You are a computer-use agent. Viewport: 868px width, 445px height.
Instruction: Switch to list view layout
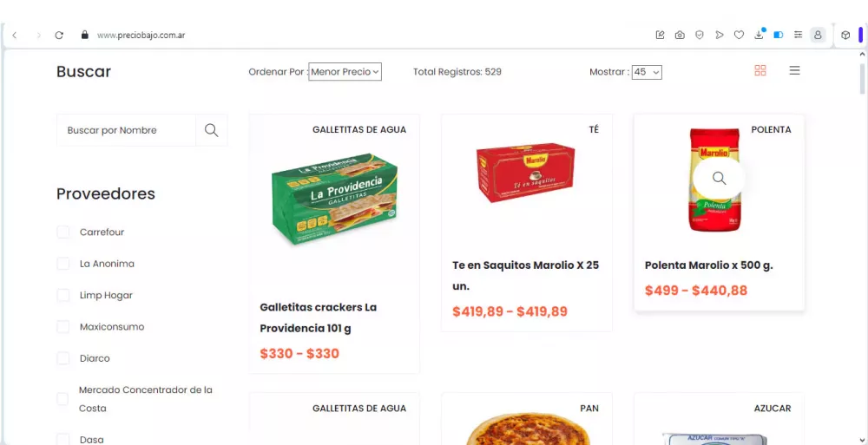click(x=794, y=70)
